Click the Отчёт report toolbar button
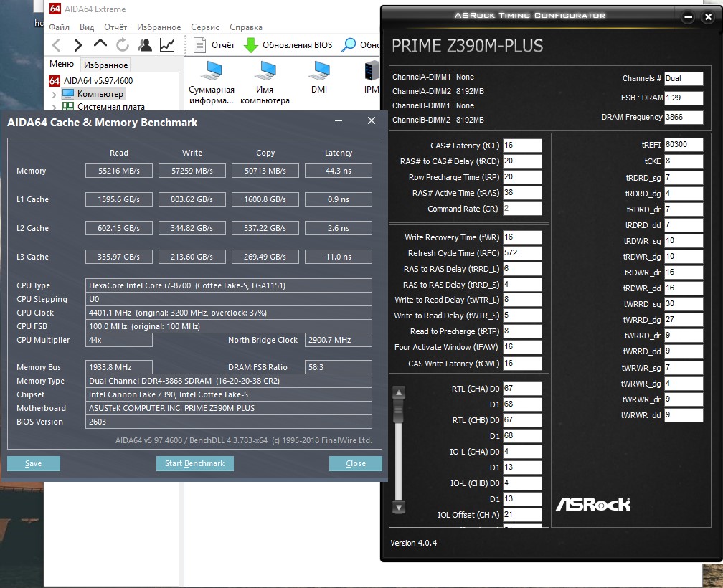The image size is (723, 588). 214,44
